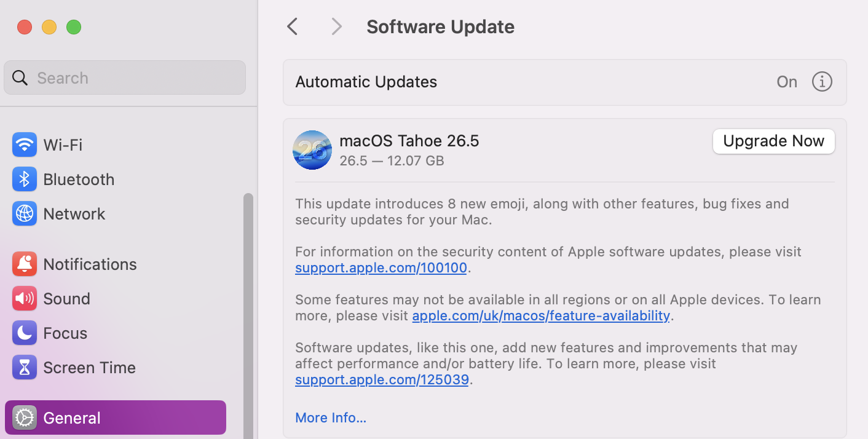Focus the sidebar Search field

point(125,77)
